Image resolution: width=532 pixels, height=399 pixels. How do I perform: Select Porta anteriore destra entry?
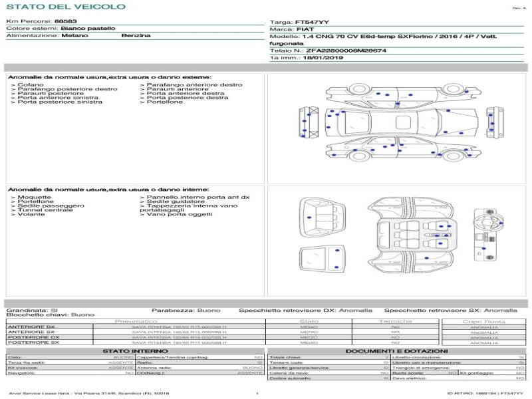click(x=182, y=93)
